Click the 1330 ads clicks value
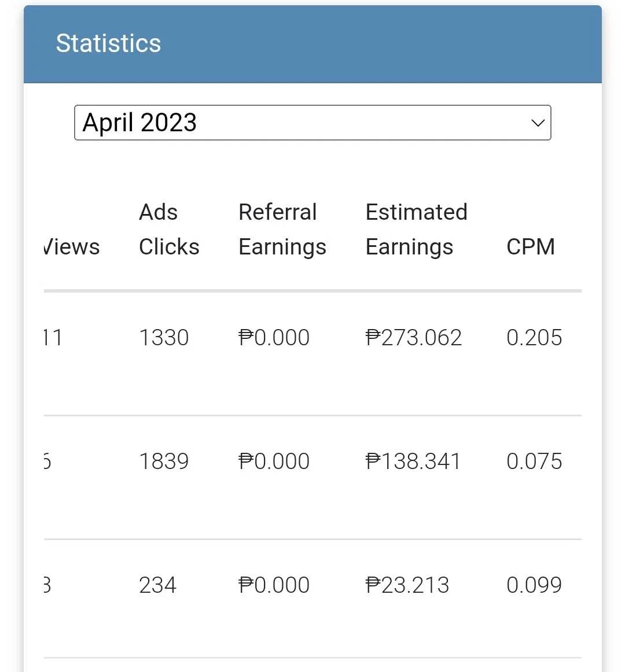625x672 pixels. click(164, 338)
